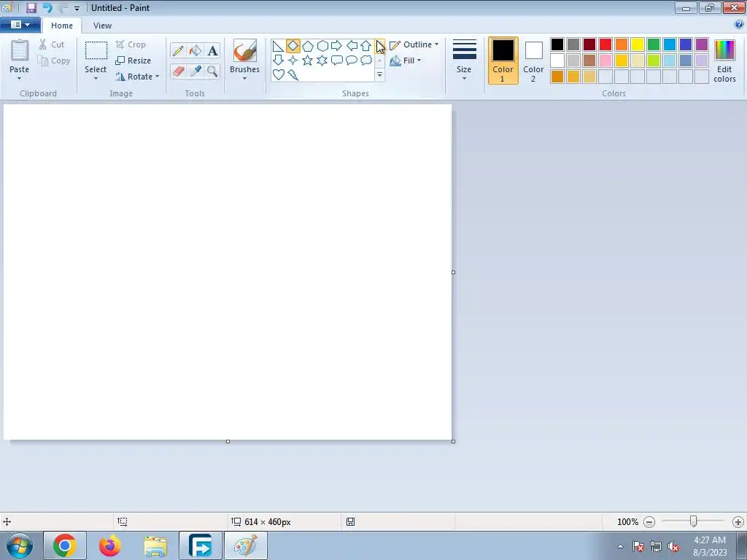747x560 pixels.
Task: Pick the purple color swatch
Action: 702,44
